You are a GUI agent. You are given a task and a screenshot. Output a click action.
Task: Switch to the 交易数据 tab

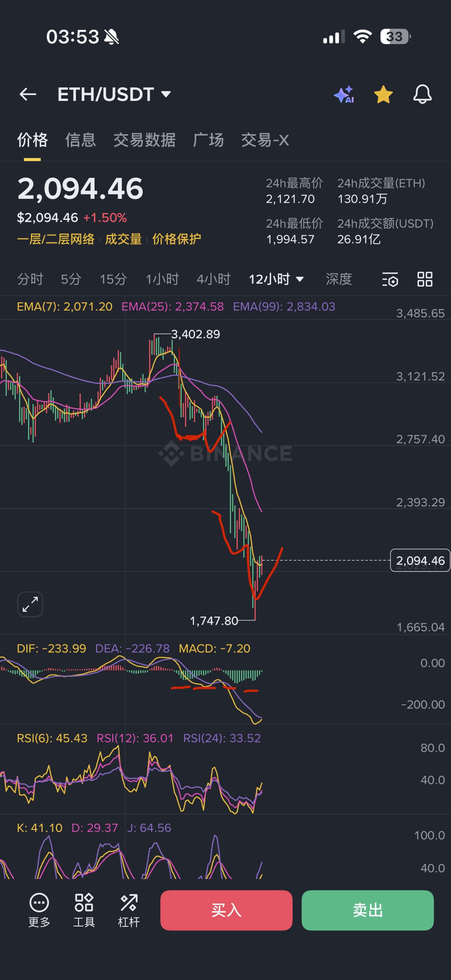144,140
